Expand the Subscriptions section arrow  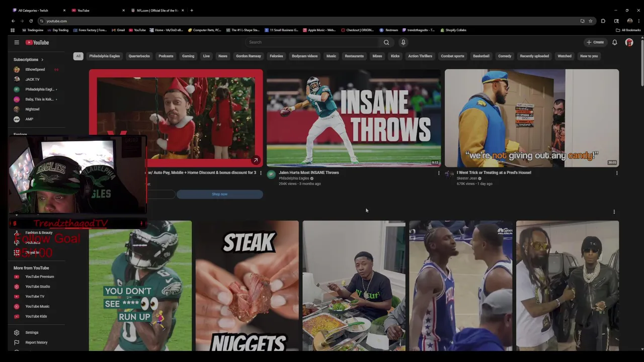point(42,60)
